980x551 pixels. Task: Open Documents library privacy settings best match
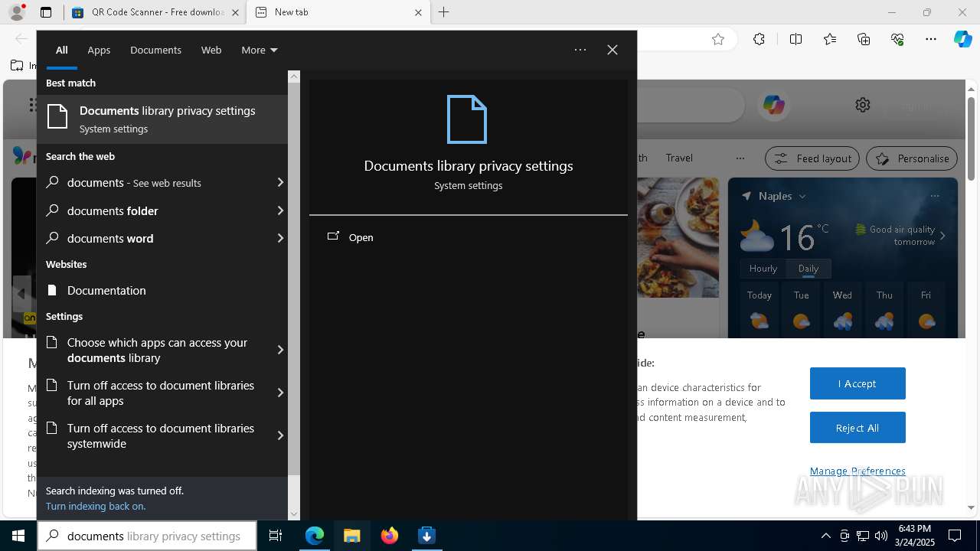162,119
